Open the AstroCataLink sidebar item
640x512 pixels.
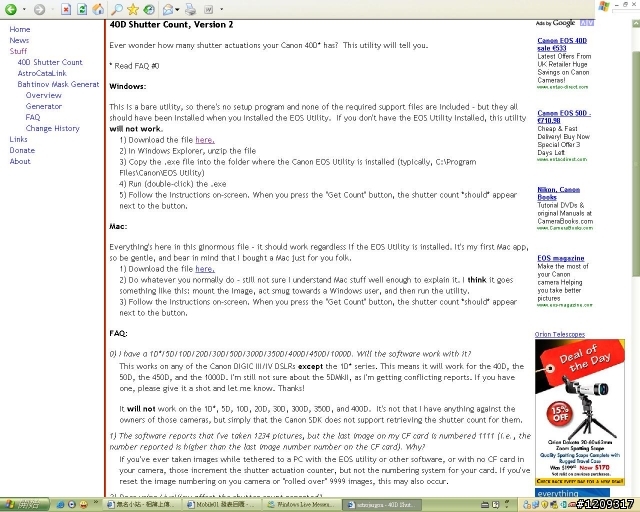42,73
